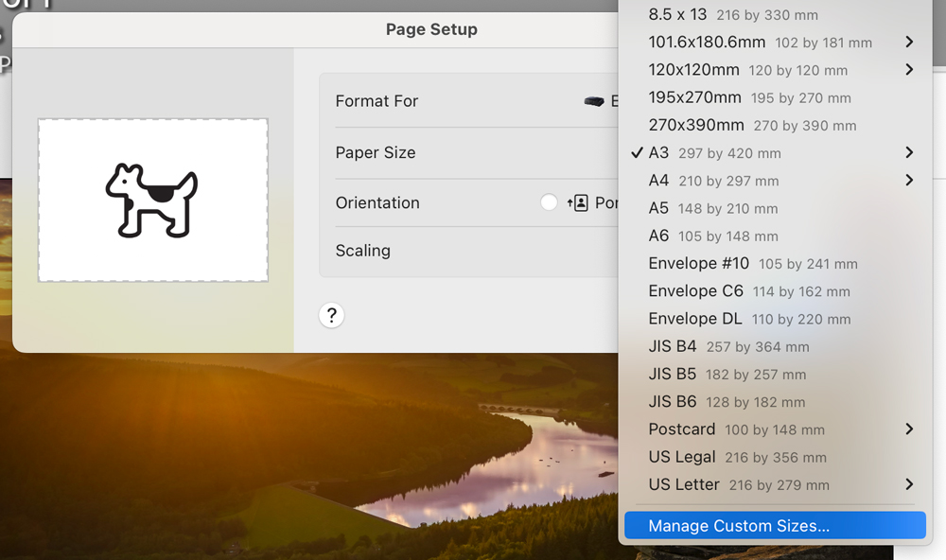946x560 pixels.
Task: Select the portrait orientation radio button
Action: 549,202
